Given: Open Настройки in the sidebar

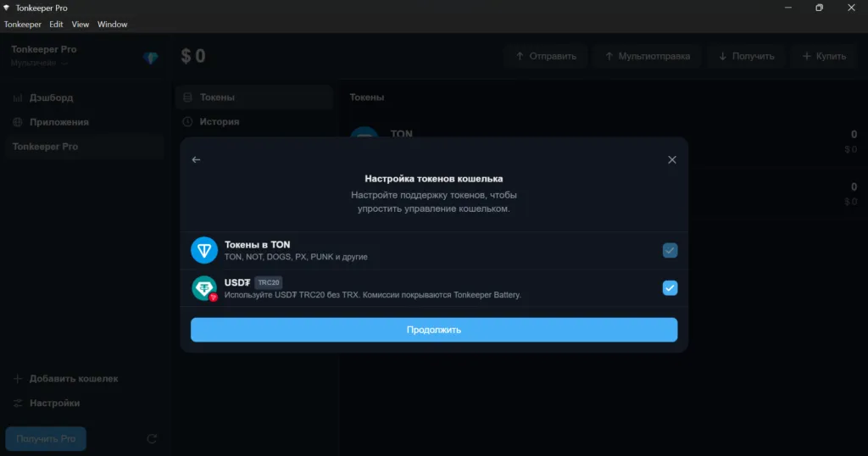Looking at the screenshot, I should pyautogui.click(x=54, y=403).
